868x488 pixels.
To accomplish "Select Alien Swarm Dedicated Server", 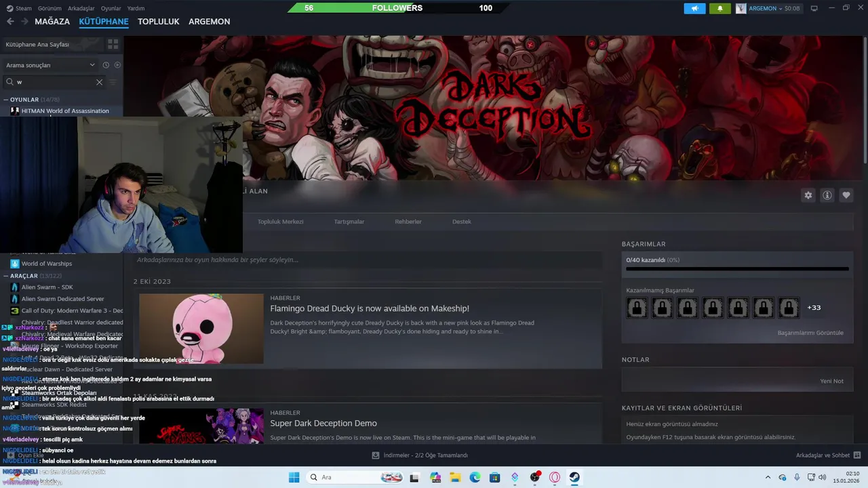I will pos(62,299).
